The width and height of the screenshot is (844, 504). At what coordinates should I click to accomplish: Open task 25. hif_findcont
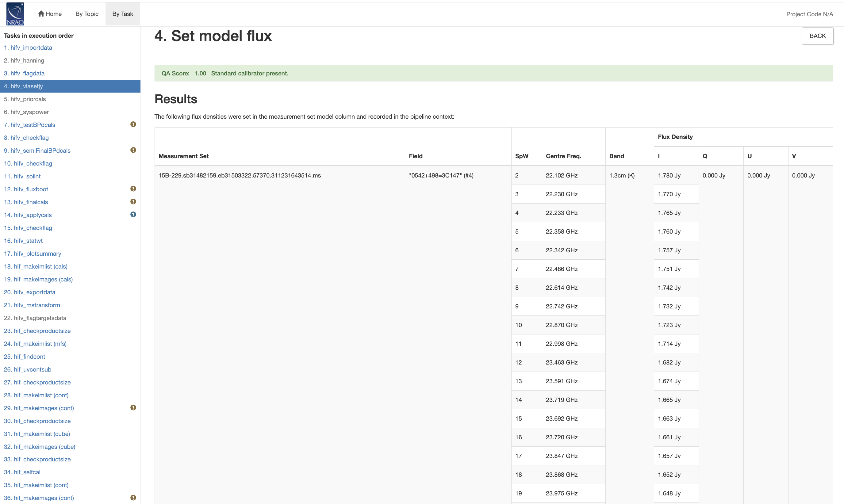click(x=25, y=357)
